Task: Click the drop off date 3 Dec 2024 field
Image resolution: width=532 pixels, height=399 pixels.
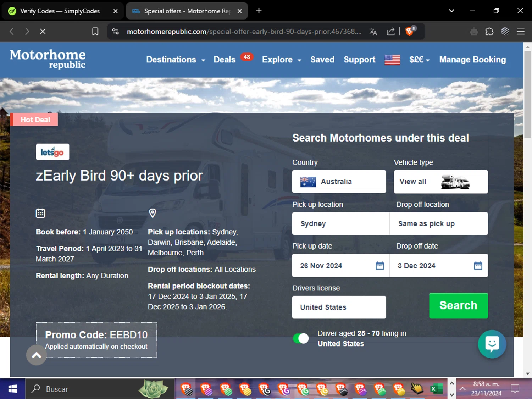Action: pyautogui.click(x=439, y=266)
